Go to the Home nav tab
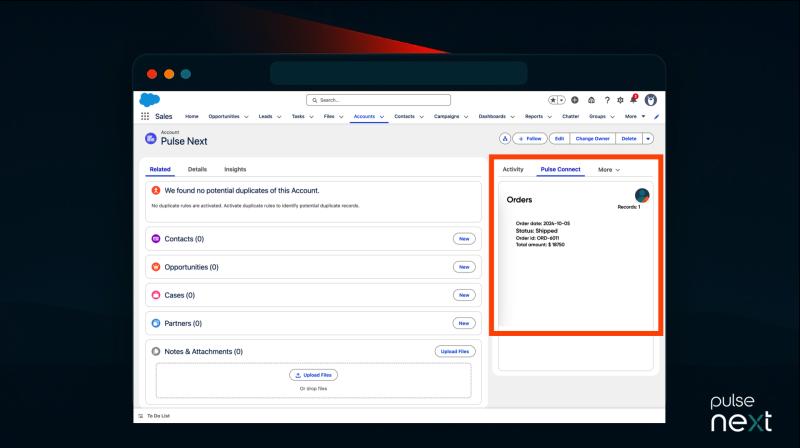 pyautogui.click(x=192, y=116)
